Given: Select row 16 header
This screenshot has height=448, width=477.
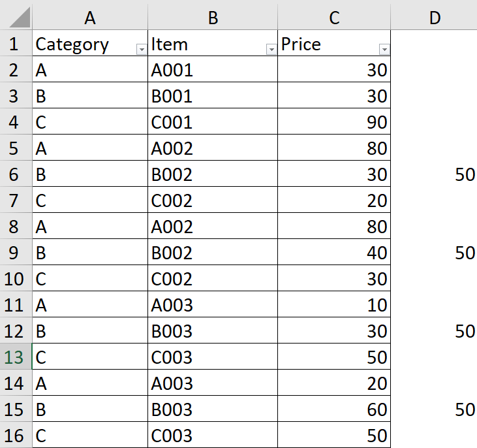Looking at the screenshot, I should 15,436.
